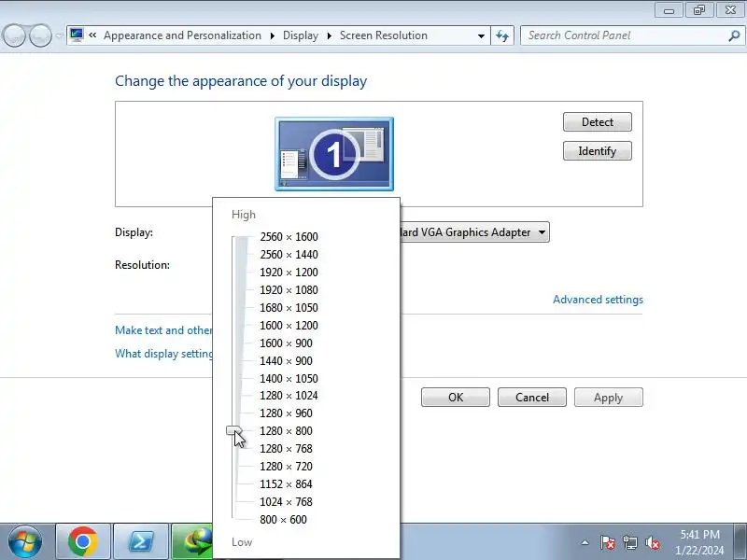Open the Appearance and Personalization breadcrumb arrow
Screen dimensions: 747x560
pos(273,35)
